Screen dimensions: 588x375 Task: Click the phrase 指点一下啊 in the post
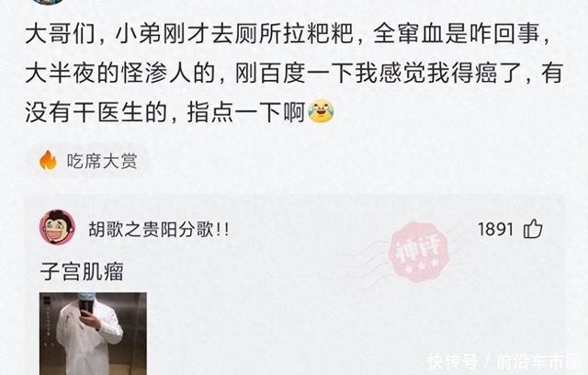pos(245,112)
